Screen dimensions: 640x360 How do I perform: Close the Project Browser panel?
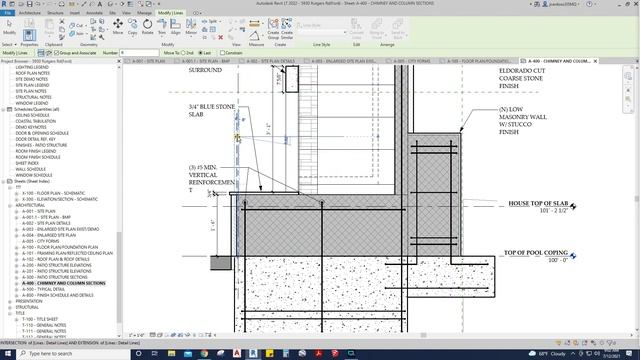119,61
